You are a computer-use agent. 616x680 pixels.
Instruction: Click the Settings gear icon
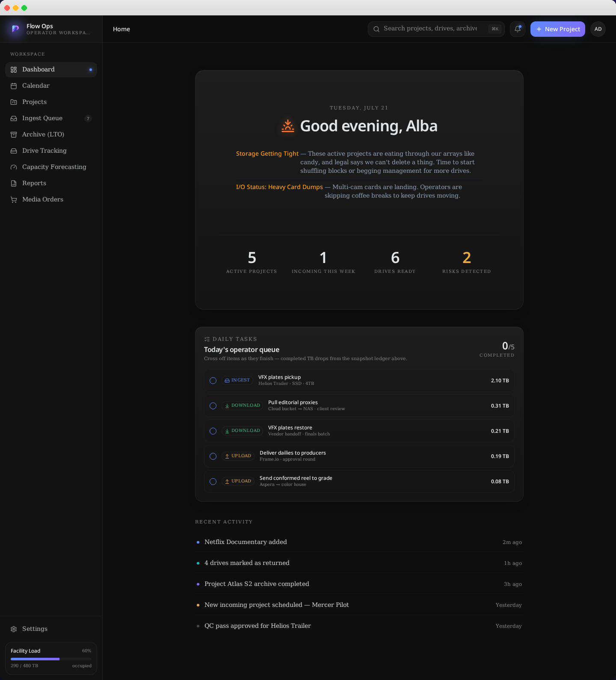pos(14,629)
